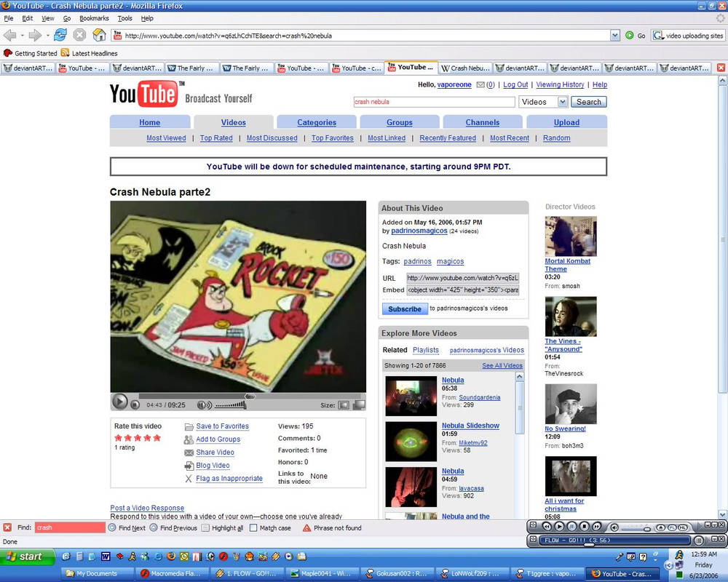Click the Blog Video icon

tap(189, 466)
